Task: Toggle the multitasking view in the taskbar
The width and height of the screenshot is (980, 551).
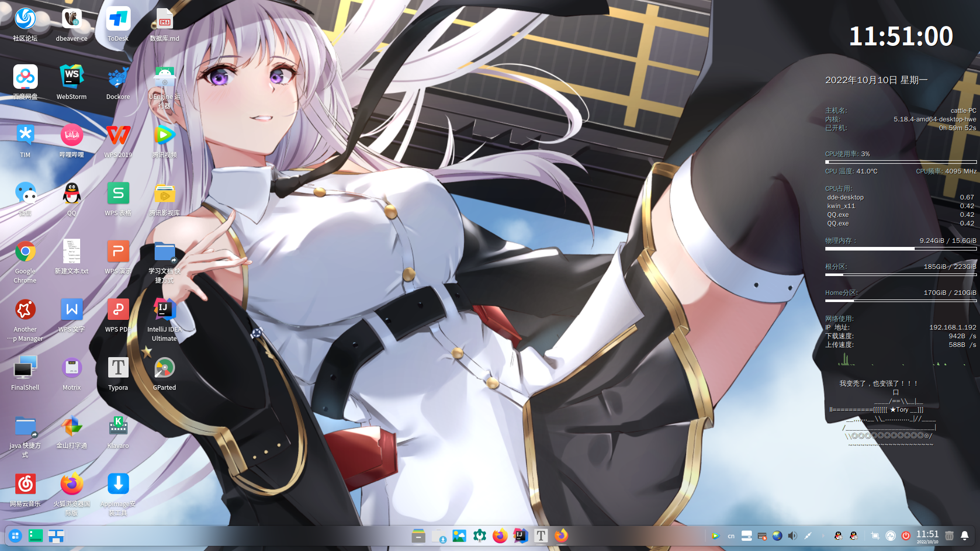Action: (56, 536)
